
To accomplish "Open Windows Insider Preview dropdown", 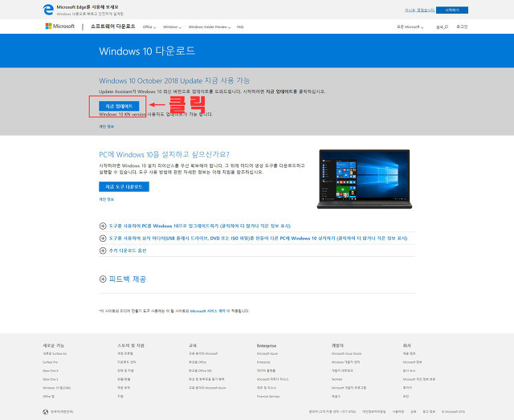I will (x=210, y=27).
